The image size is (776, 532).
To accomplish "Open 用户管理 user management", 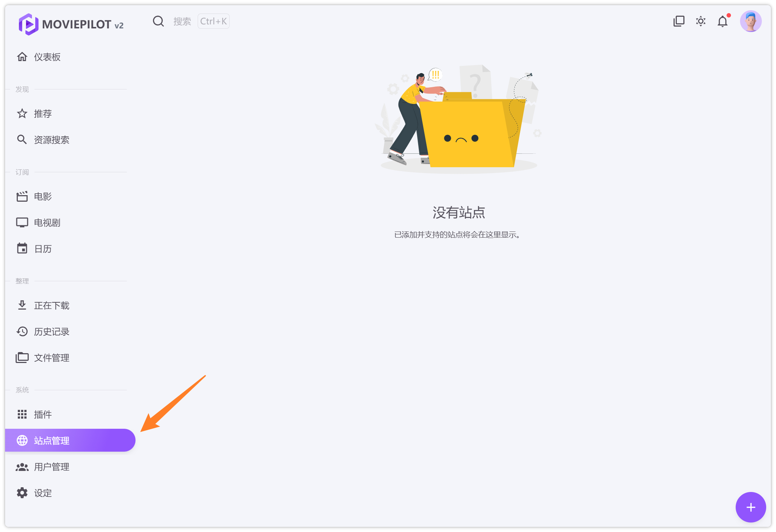I will tap(52, 467).
